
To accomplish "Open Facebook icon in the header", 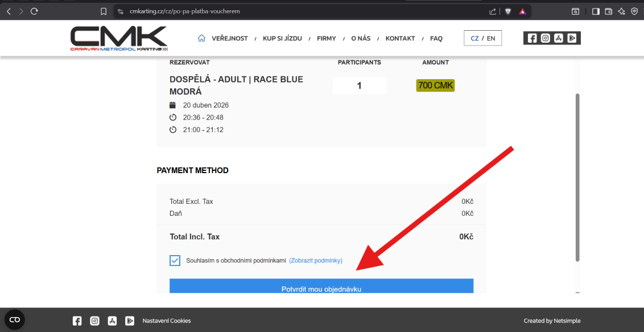I will coord(532,38).
